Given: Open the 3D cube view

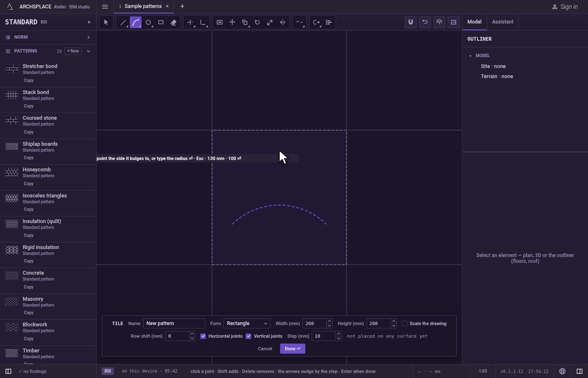Looking at the screenshot, I should point(439,22).
